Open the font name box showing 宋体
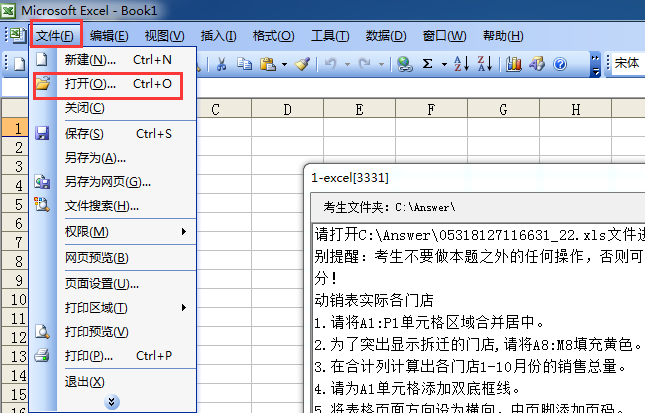Screen dimensions: 645x413 click(x=627, y=64)
